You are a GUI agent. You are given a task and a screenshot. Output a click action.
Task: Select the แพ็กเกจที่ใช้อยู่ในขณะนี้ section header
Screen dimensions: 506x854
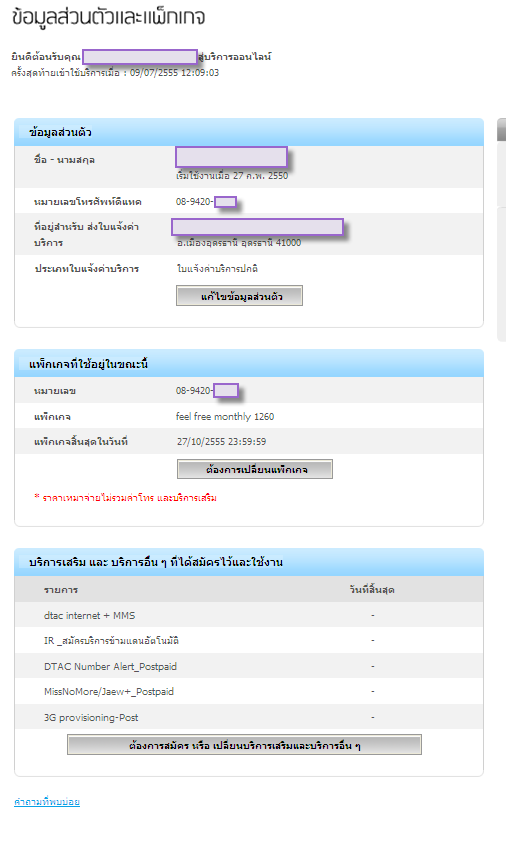(249, 363)
